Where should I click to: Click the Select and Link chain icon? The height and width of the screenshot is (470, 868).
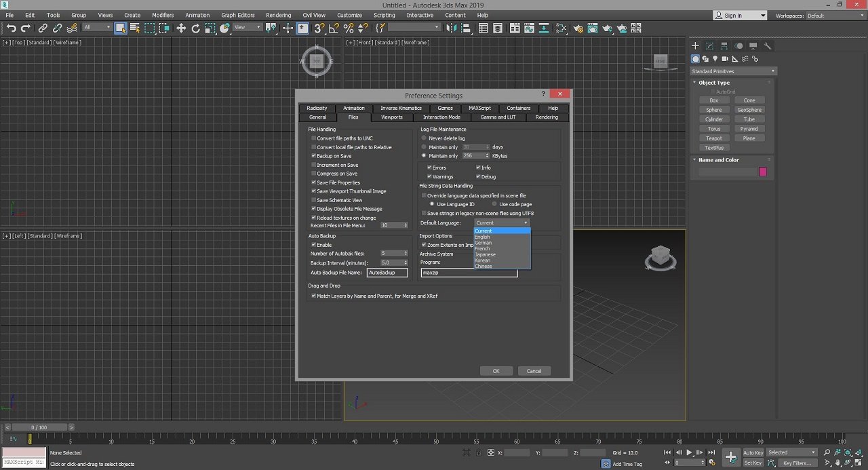tap(43, 28)
